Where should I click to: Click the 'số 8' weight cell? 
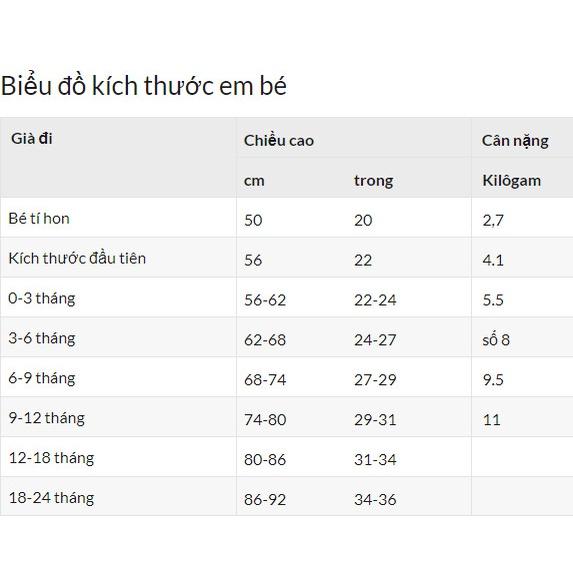click(x=496, y=339)
